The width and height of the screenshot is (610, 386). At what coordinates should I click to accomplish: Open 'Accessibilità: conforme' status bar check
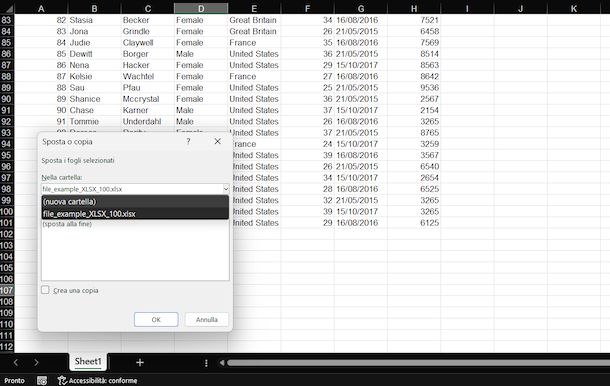(x=98, y=381)
